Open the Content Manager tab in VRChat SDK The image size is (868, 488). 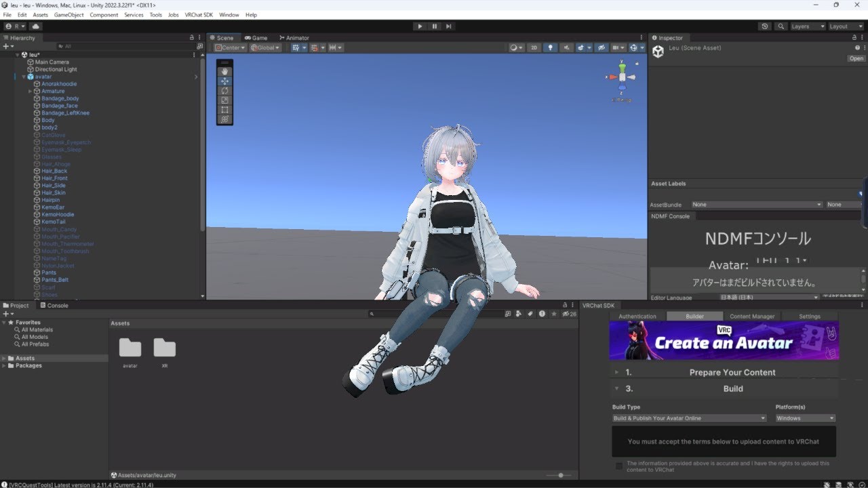click(x=752, y=317)
